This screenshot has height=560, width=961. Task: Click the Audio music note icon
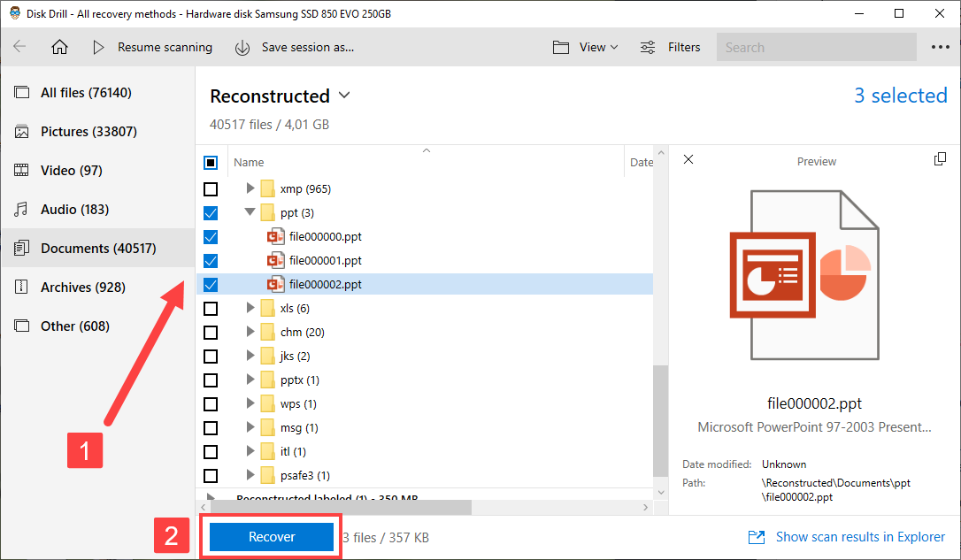21,210
